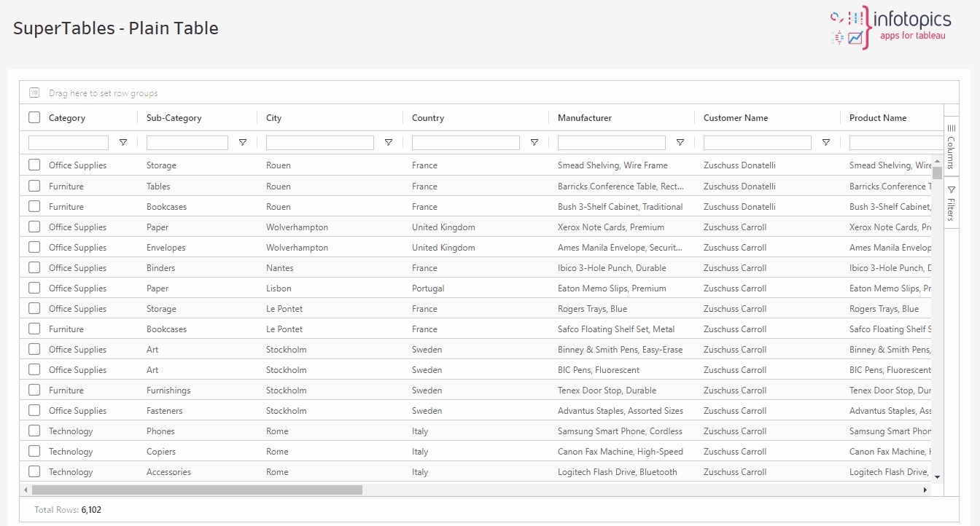Click the scroll down arrow of vertical scrollbar

point(937,476)
